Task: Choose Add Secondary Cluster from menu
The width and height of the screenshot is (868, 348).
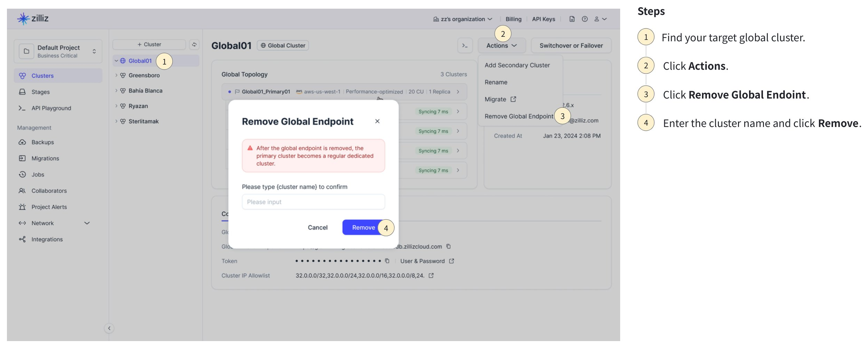Action: (517, 65)
